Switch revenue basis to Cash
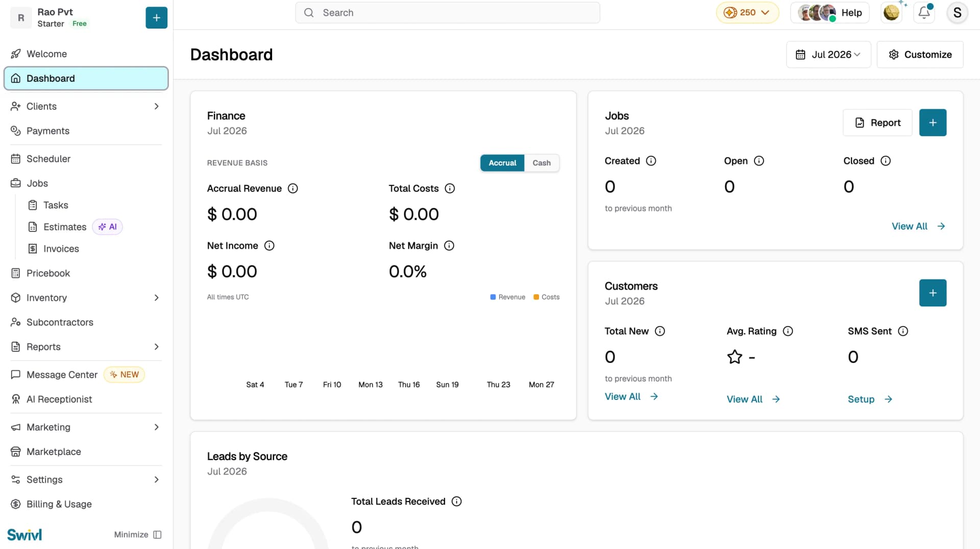The image size is (980, 549). (542, 163)
